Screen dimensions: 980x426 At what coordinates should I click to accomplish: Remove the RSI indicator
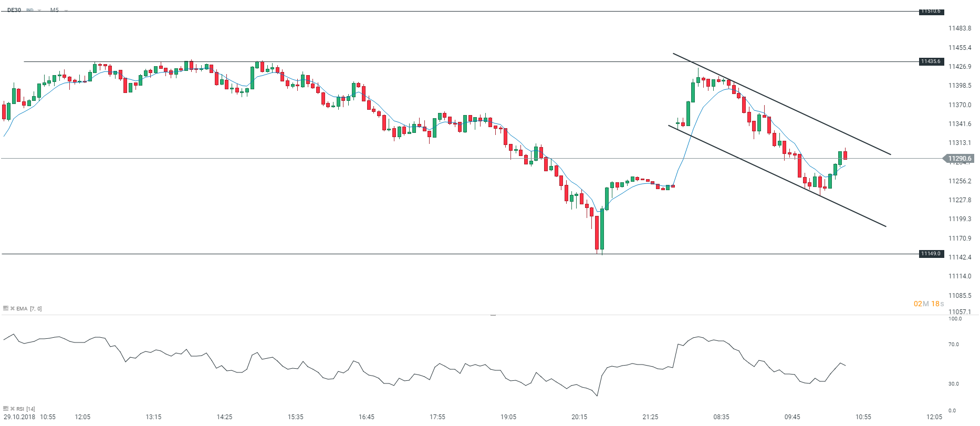pos(12,409)
